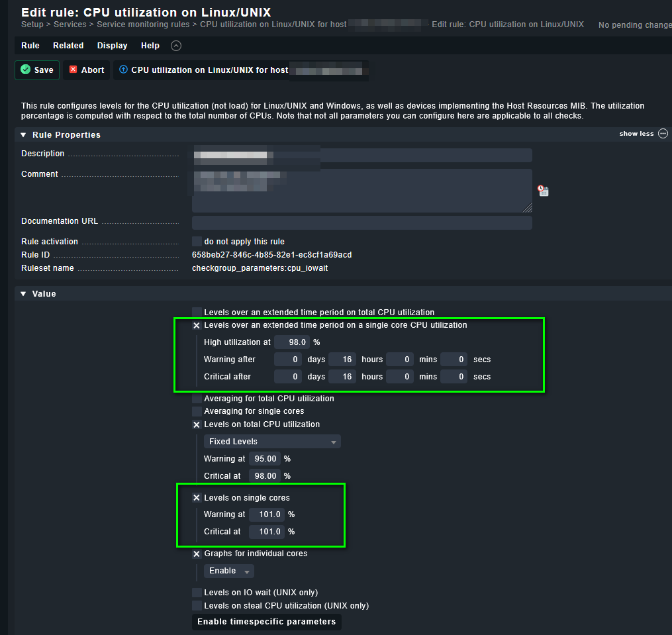
Task: Check Levels on IO wait (UNIX only)
Action: [197, 593]
